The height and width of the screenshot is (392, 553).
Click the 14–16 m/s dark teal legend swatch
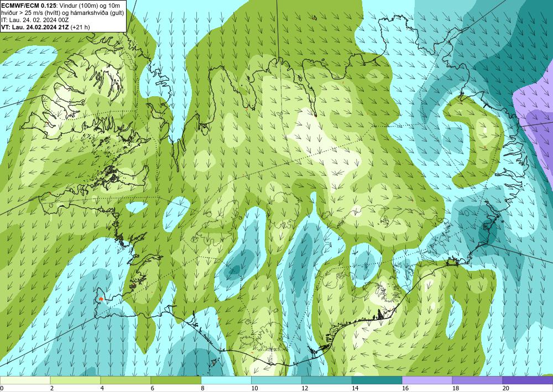[x=377, y=380]
